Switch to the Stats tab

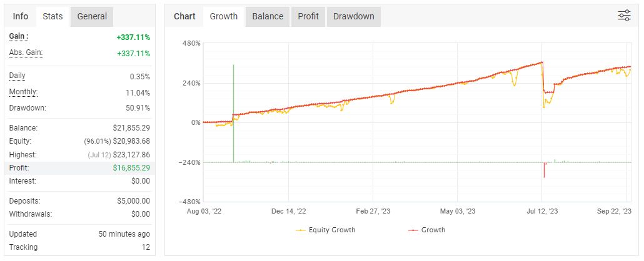point(53,16)
